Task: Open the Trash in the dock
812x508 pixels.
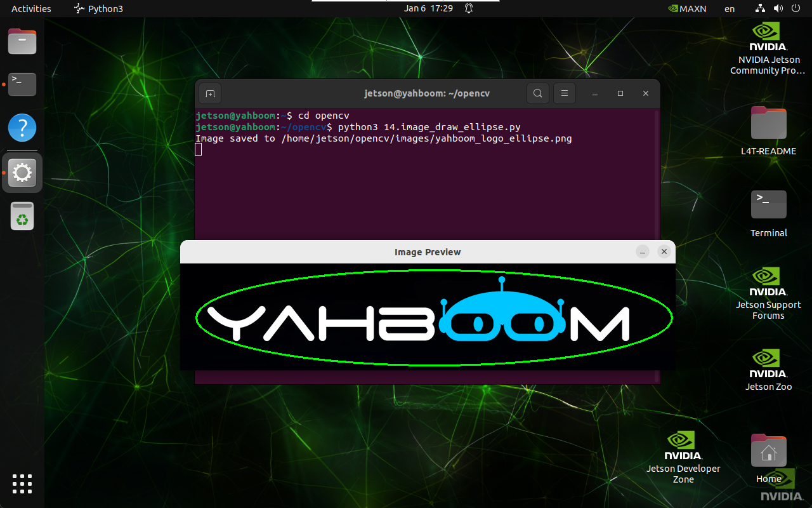Action: [22, 217]
